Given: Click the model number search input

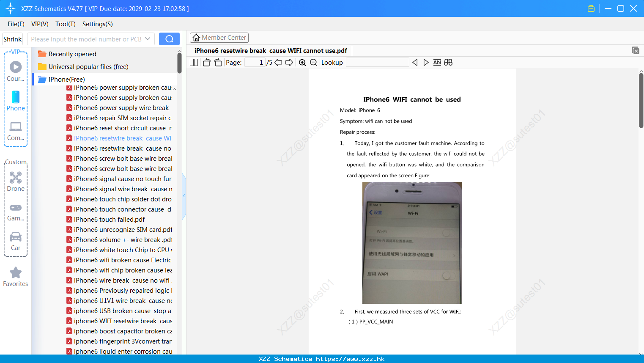Looking at the screenshot, I should [x=86, y=39].
